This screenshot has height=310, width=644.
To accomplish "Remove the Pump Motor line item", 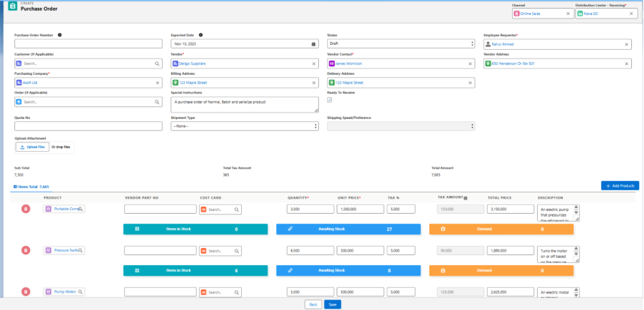I will (26, 292).
